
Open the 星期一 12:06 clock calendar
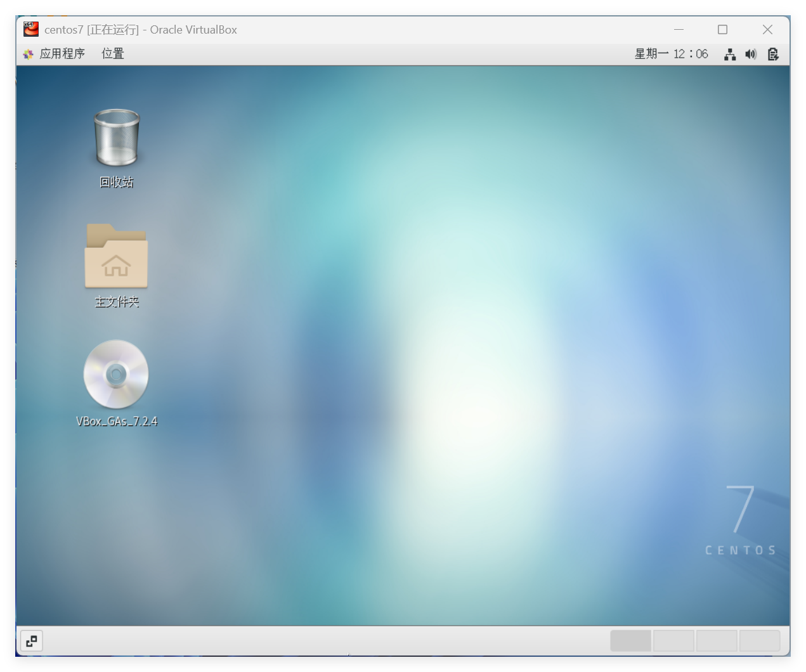[671, 54]
